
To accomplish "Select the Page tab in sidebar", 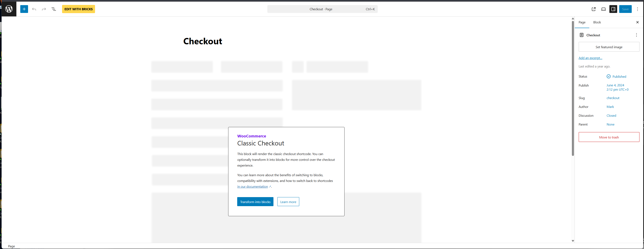I will [582, 22].
